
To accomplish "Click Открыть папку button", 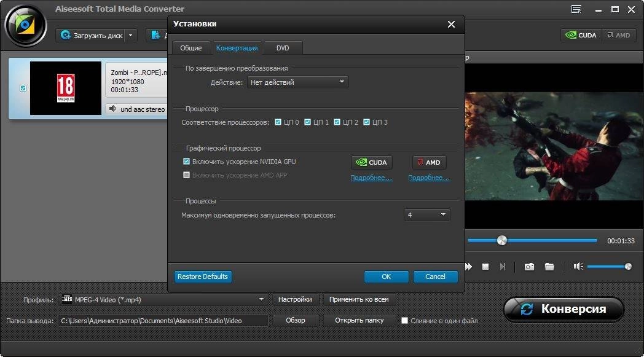I will point(359,320).
